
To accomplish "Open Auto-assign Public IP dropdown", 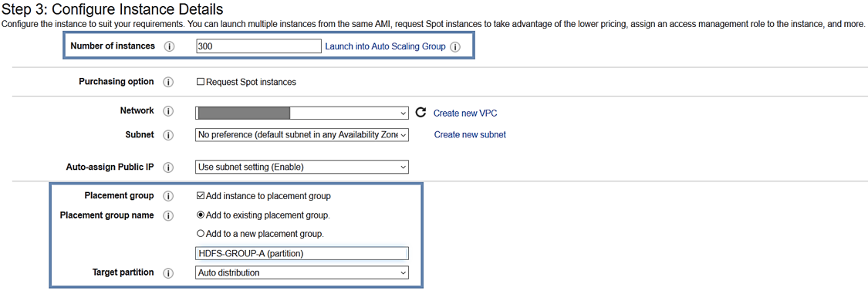I will click(302, 167).
